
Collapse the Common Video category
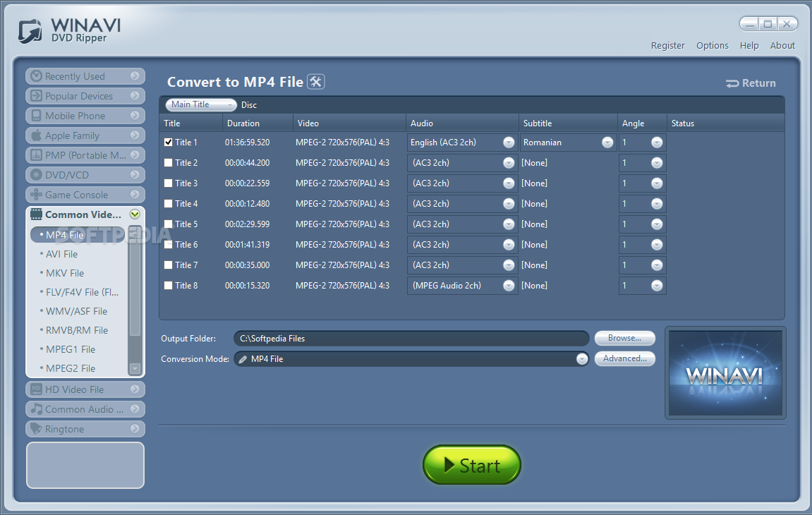coord(135,214)
